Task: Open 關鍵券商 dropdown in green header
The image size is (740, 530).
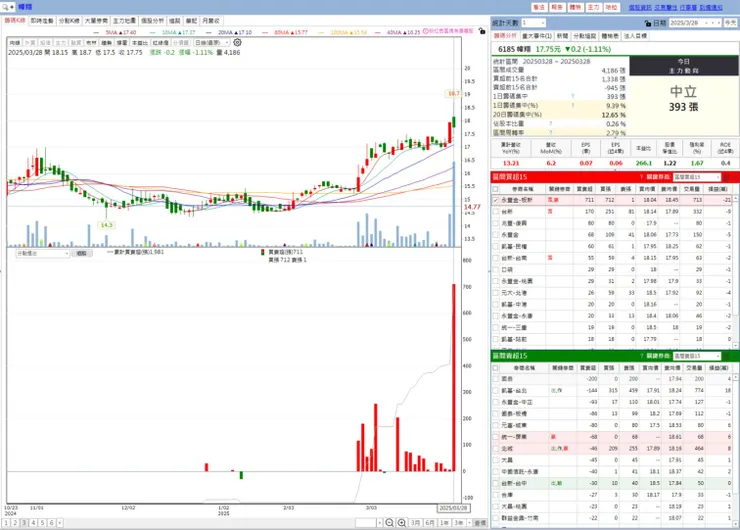Action: [x=697, y=356]
